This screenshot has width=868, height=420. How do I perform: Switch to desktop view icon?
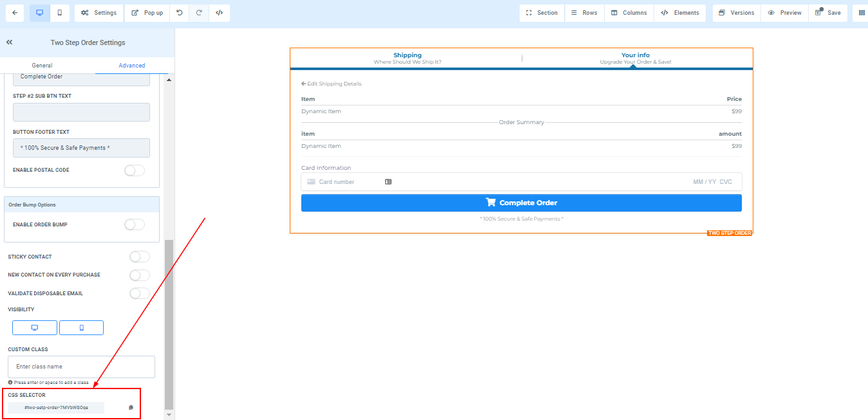[39, 13]
